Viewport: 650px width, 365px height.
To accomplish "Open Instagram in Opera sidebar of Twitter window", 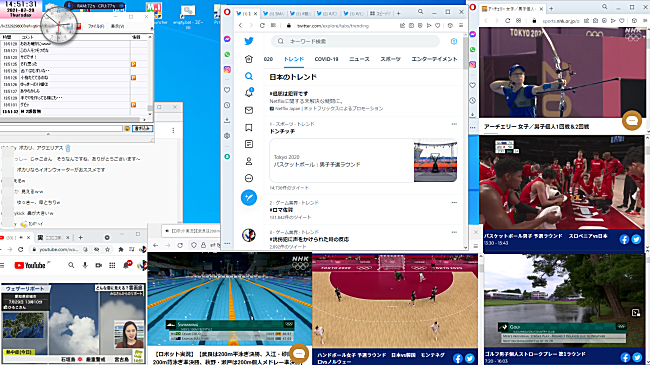I will [227, 70].
